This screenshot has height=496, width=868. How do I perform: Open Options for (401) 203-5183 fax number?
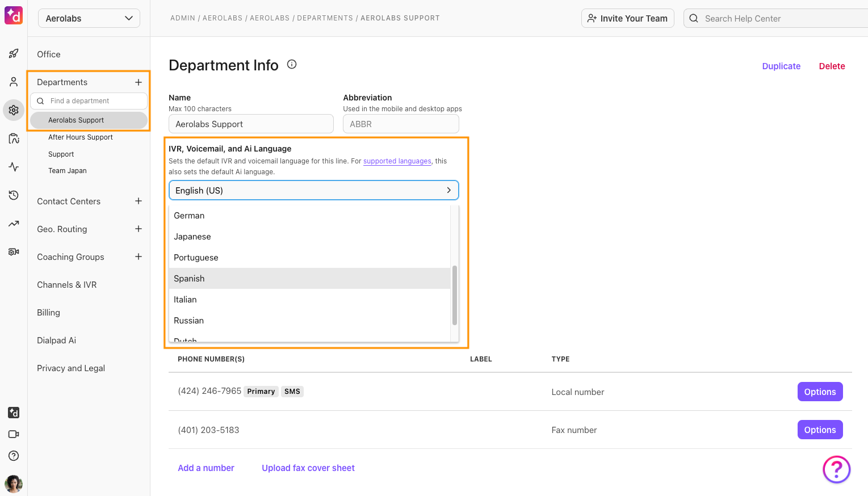pyautogui.click(x=820, y=430)
